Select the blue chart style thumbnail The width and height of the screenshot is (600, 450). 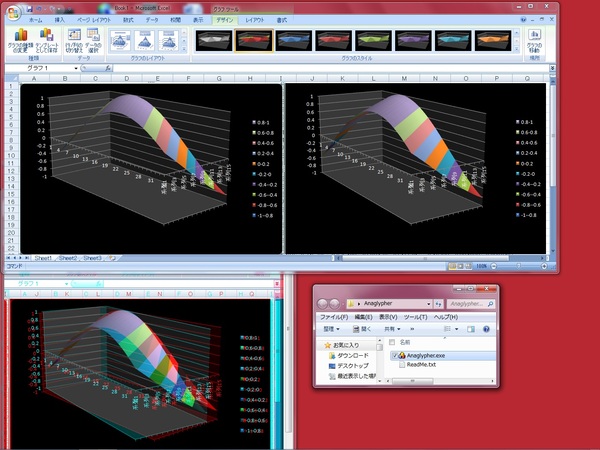294,39
